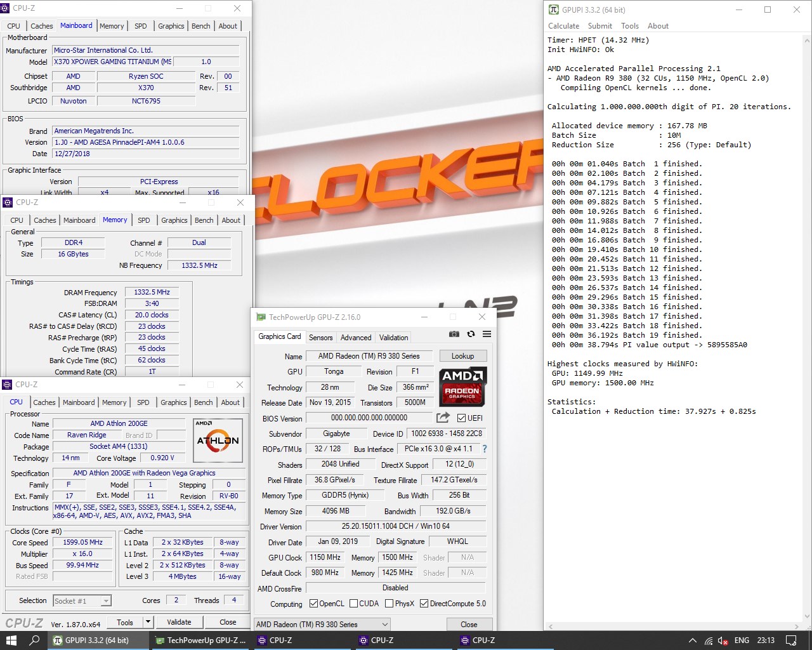Toggle the OpenCL computing checkbox

[313, 604]
